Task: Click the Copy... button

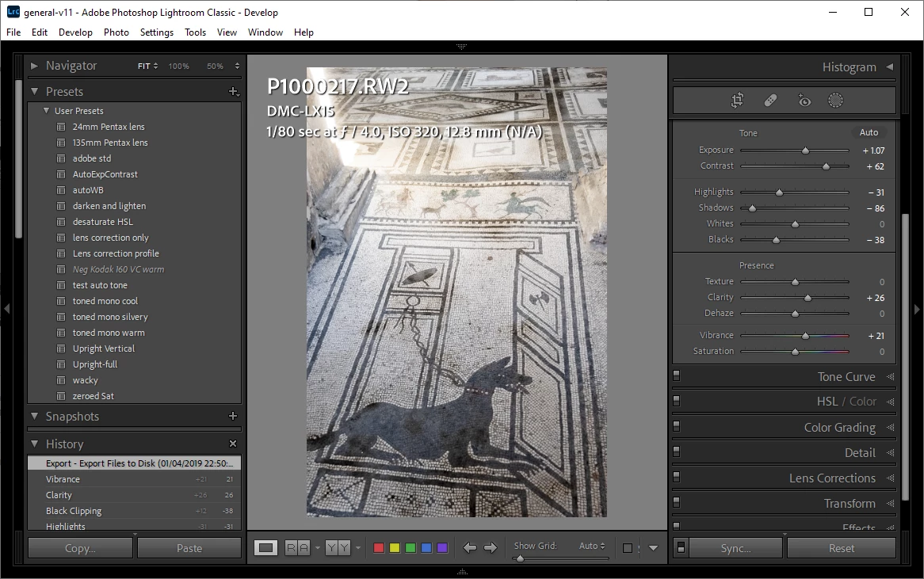Action: (80, 548)
